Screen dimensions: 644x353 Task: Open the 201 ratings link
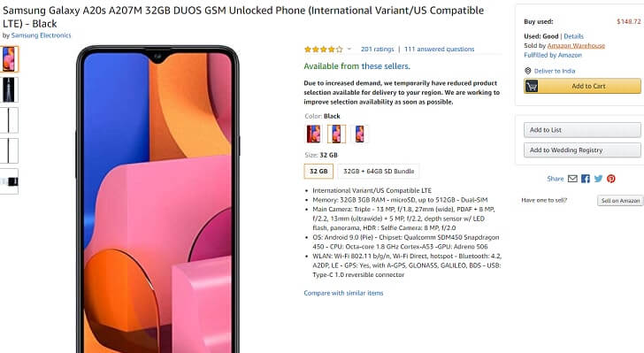point(377,49)
